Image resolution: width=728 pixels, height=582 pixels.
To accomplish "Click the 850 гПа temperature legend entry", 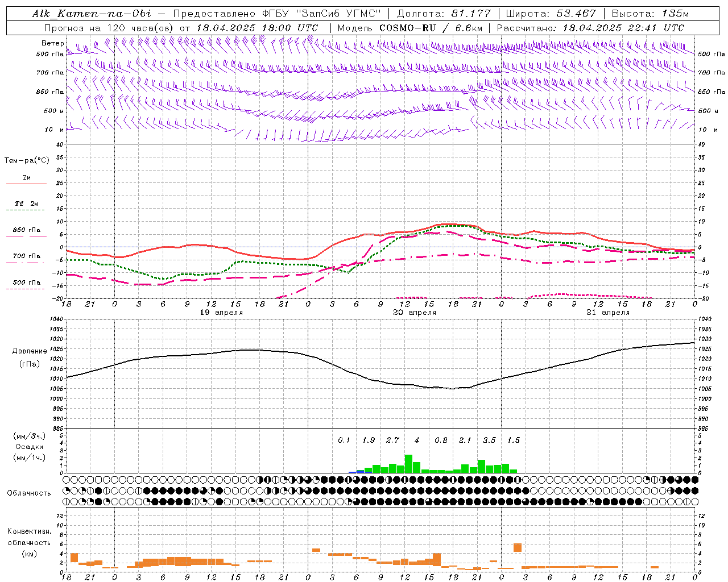I will pyautogui.click(x=27, y=230).
